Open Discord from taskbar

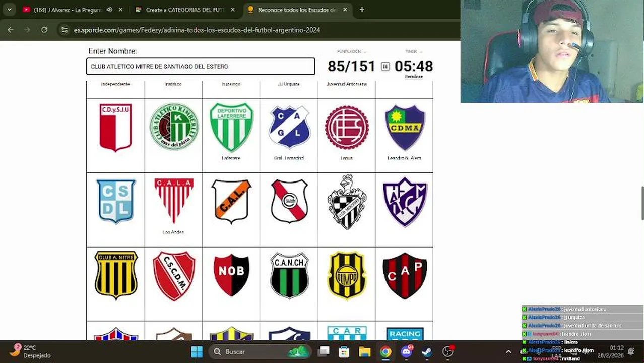[x=406, y=351]
